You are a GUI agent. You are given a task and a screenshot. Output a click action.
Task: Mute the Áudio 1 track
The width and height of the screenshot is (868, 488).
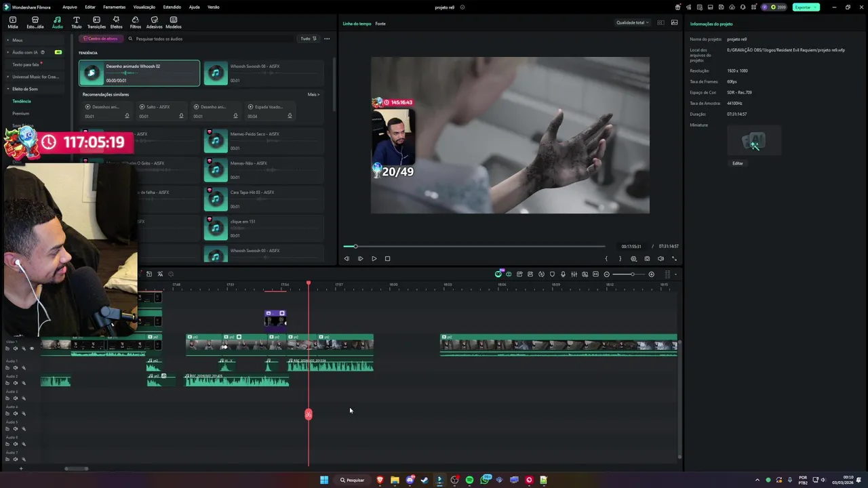[x=16, y=367]
